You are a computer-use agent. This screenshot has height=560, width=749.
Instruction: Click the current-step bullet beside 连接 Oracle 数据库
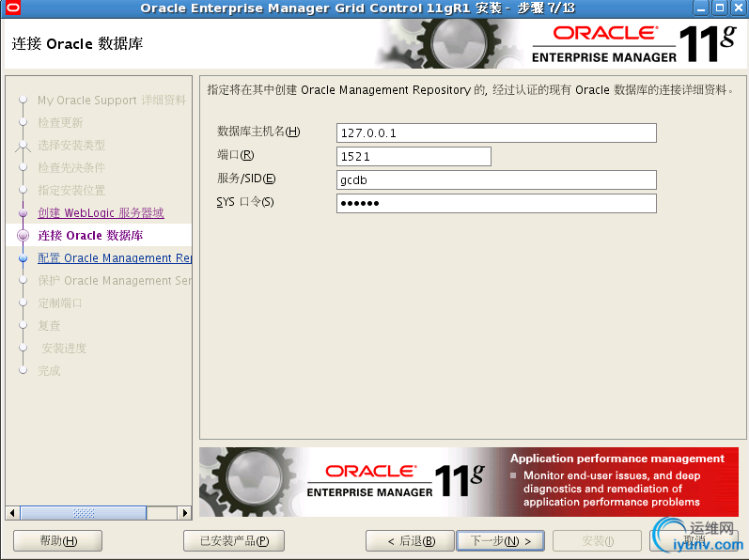tap(23, 235)
